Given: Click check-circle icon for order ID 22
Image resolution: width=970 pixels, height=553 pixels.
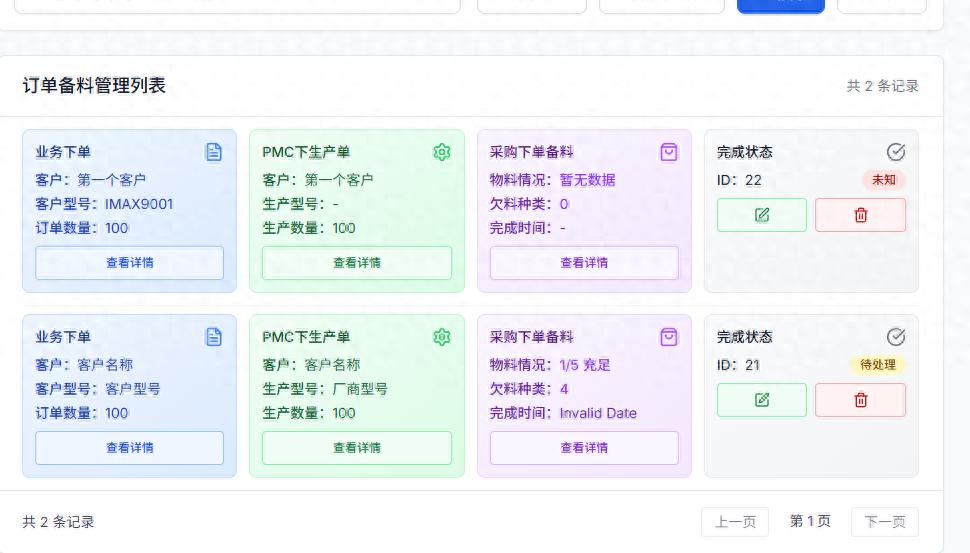Looking at the screenshot, I should click(x=896, y=152).
